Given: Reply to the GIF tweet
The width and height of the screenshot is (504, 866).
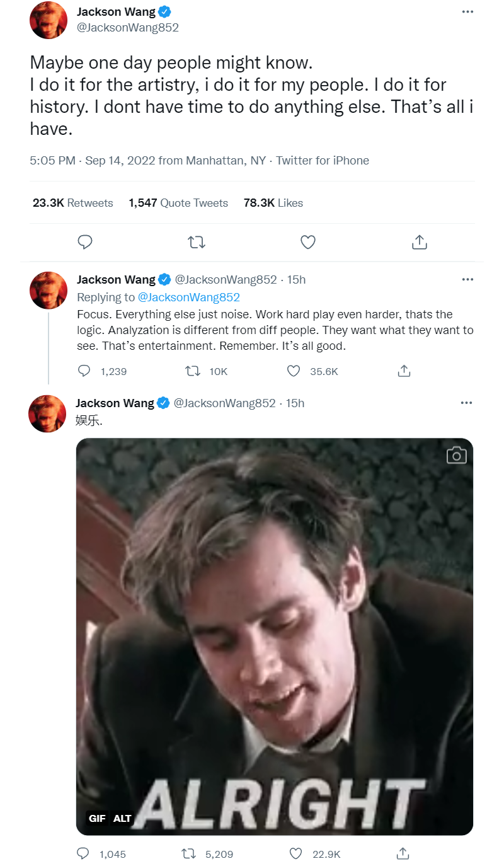Looking at the screenshot, I should click(83, 854).
